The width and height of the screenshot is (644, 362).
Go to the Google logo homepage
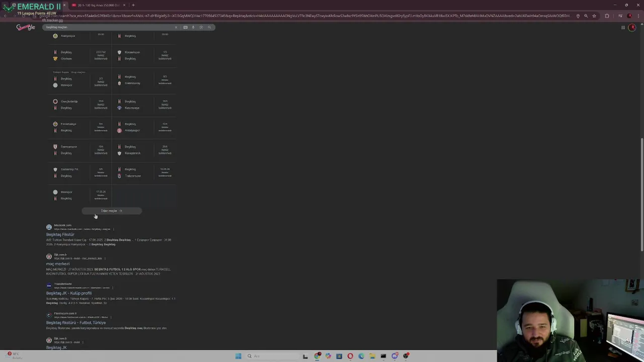coord(26,27)
